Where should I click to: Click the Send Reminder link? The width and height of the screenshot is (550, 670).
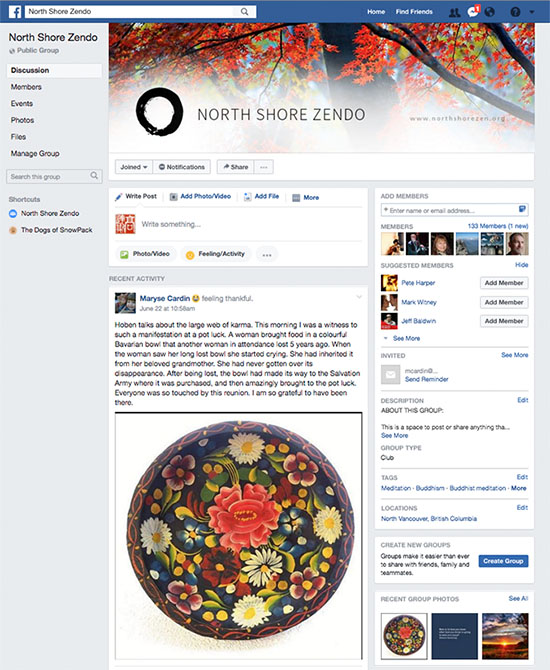[x=426, y=379]
